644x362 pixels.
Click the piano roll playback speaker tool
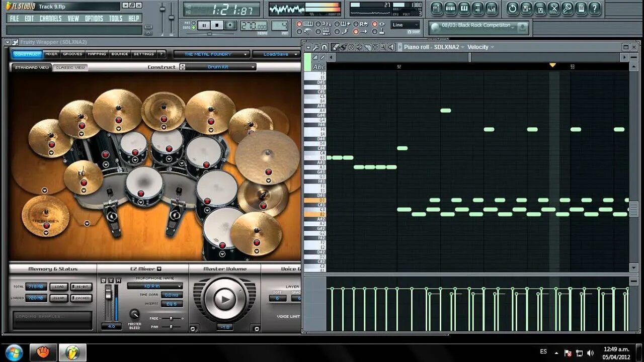coord(391,47)
